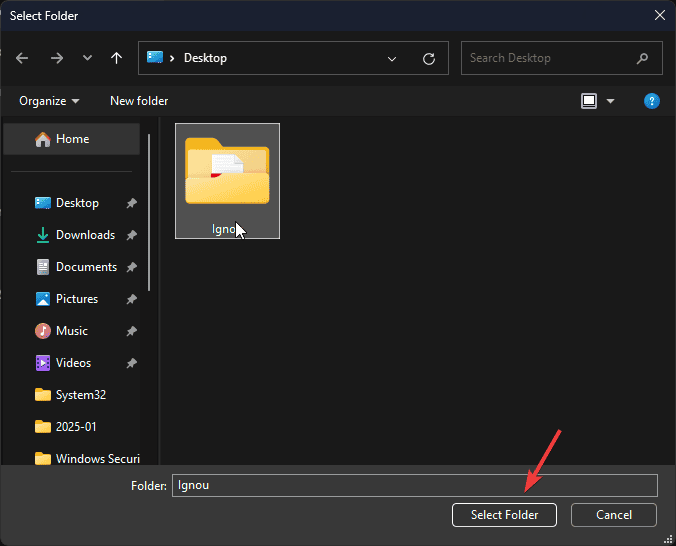Open help with question mark icon
Image resolution: width=676 pixels, height=546 pixels.
[651, 101]
